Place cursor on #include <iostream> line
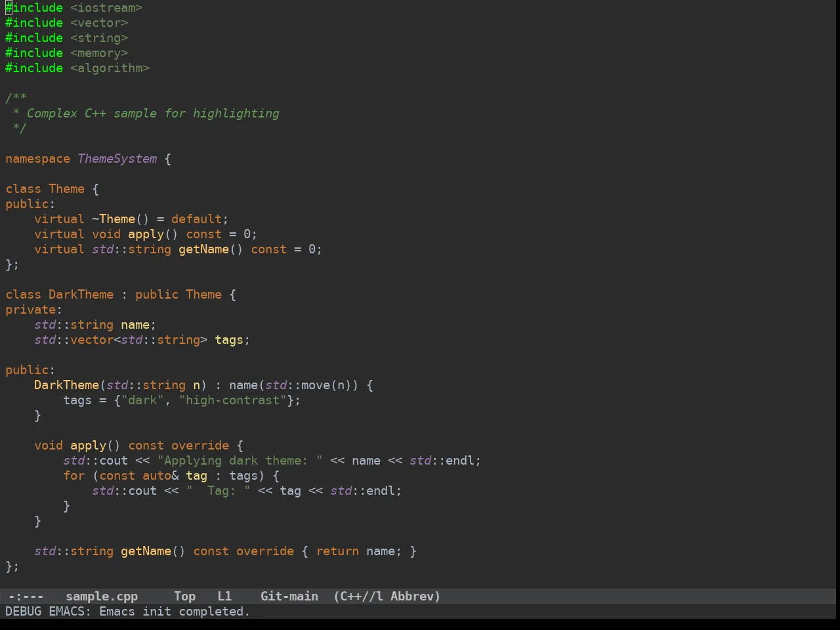Screen dimensions: 840x630 (74, 8)
